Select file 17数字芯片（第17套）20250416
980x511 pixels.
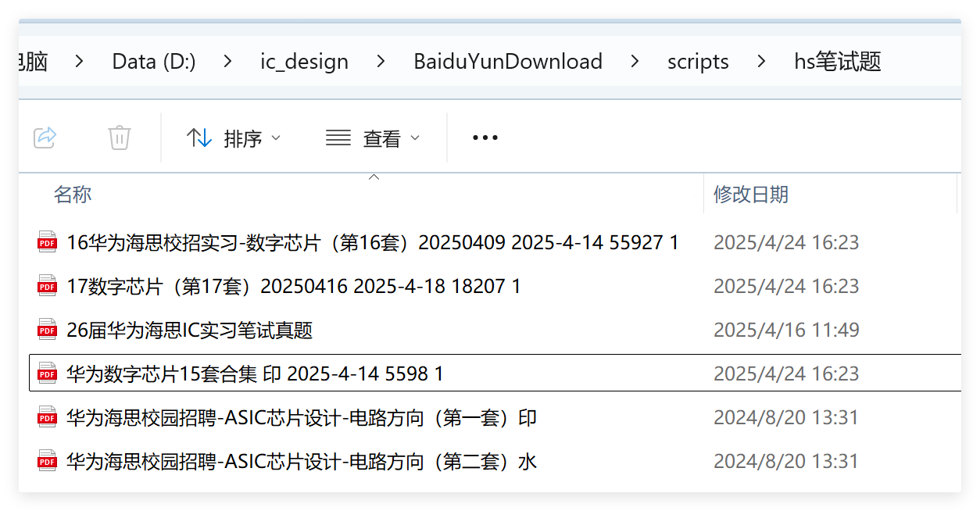point(294,286)
